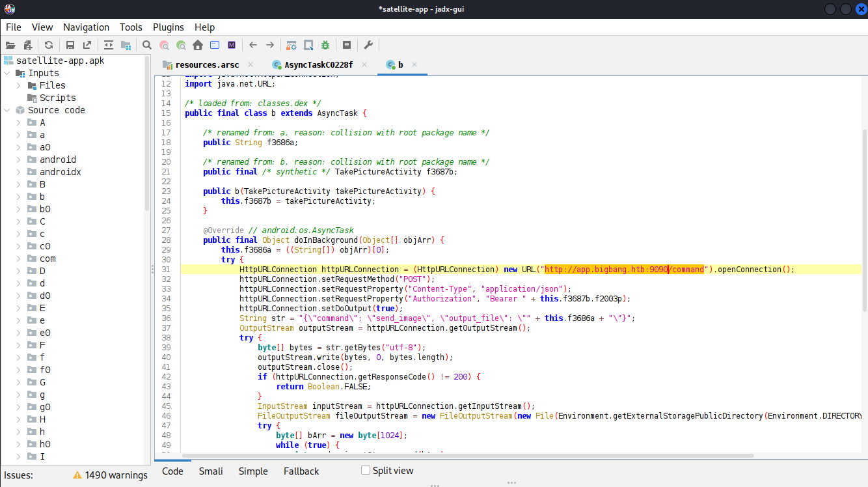
Task: Expand the android package
Action: [19, 160]
